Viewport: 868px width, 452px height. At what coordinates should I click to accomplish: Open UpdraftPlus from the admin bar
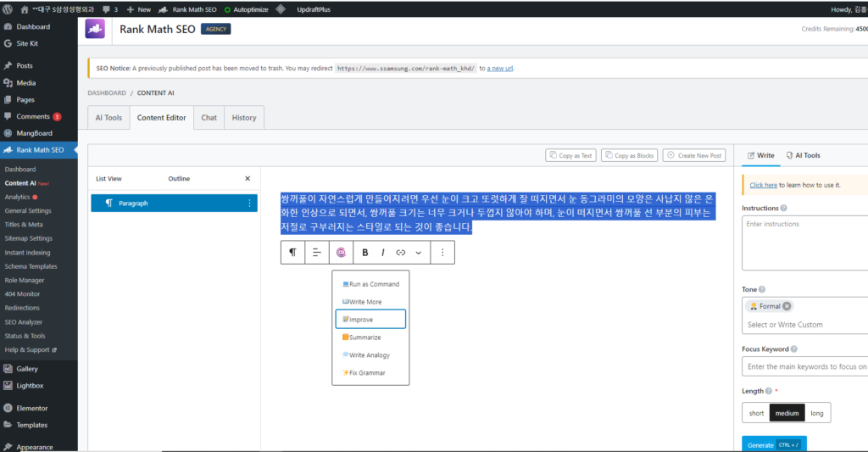(314, 9)
